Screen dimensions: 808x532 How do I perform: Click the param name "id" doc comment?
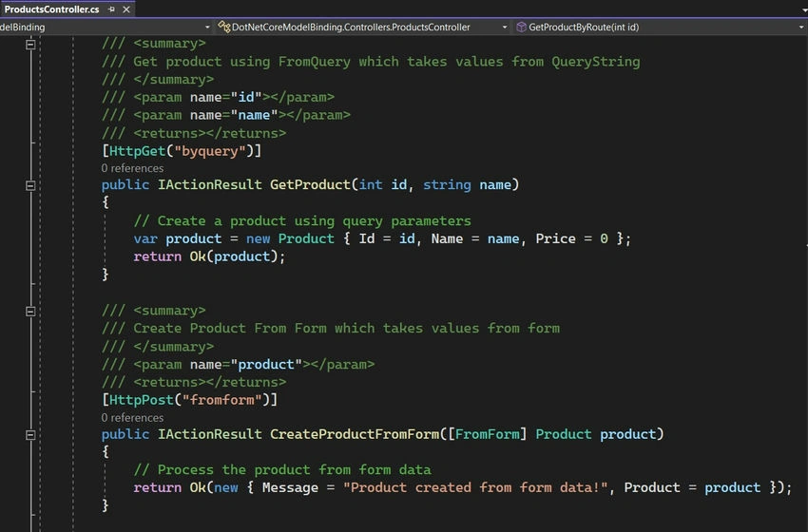[x=218, y=97]
